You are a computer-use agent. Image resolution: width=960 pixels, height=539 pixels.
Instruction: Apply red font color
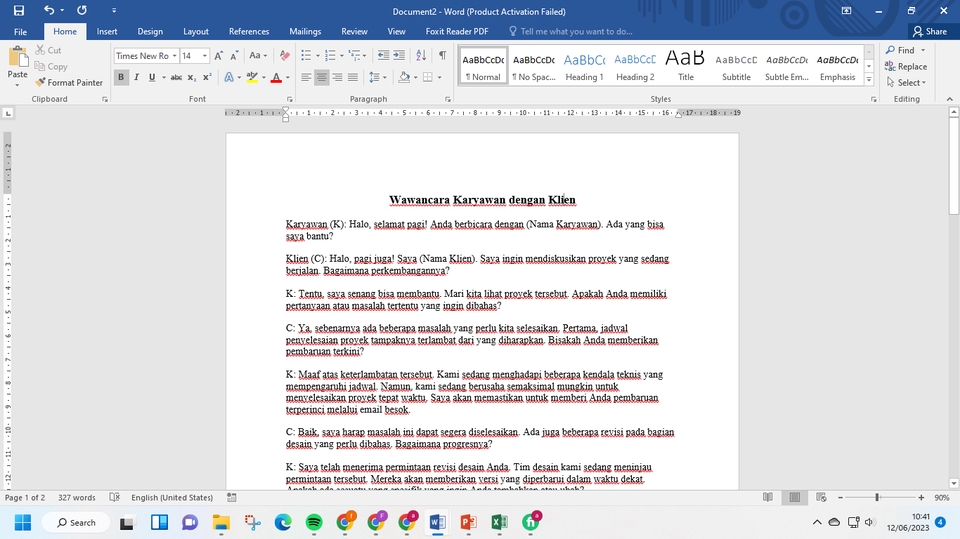pyautogui.click(x=276, y=77)
